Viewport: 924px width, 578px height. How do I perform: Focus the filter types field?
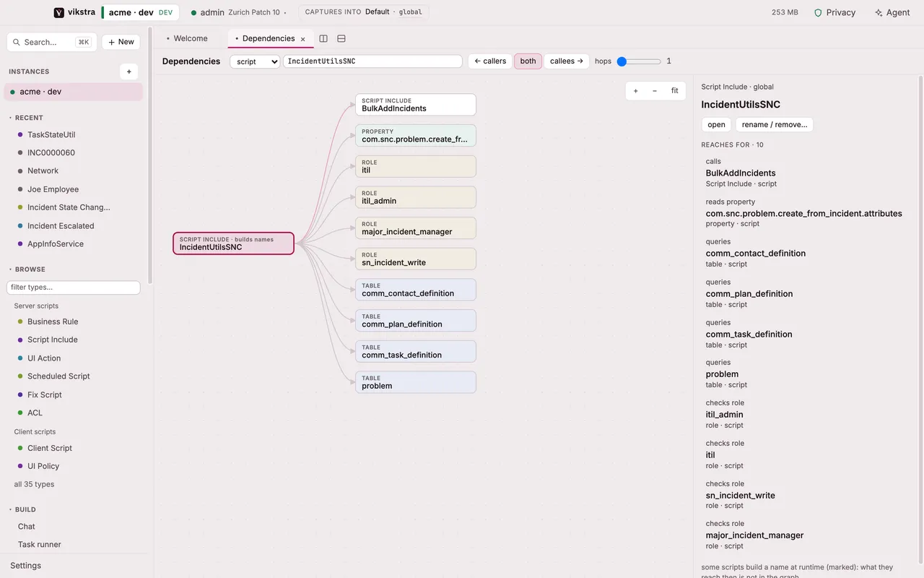tap(73, 288)
